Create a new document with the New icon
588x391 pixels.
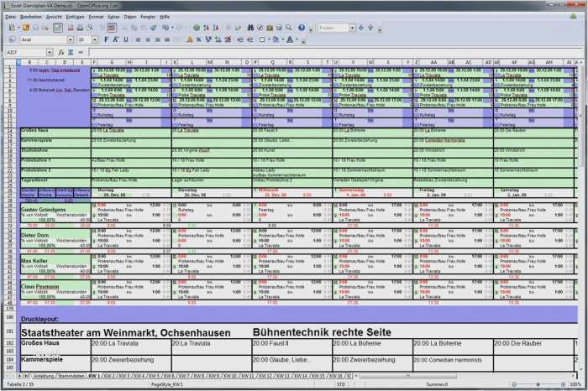(x=12, y=28)
